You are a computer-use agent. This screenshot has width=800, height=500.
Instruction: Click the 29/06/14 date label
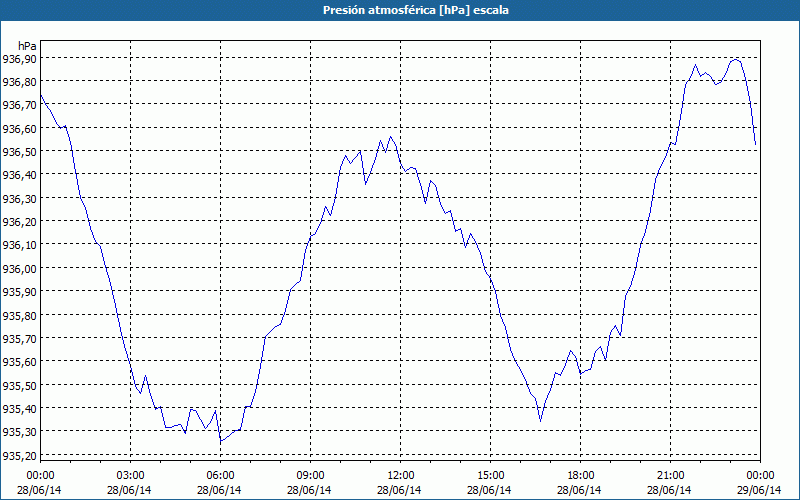[x=759, y=490]
